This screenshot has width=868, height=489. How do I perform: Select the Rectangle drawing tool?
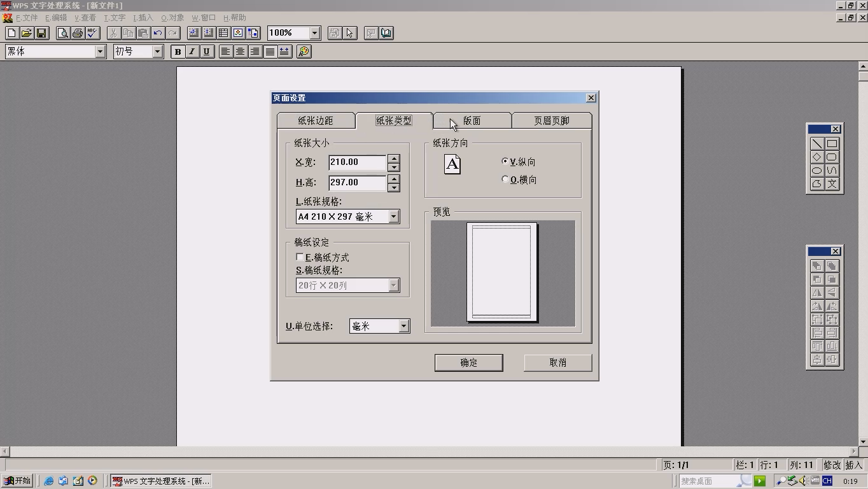pos(832,144)
